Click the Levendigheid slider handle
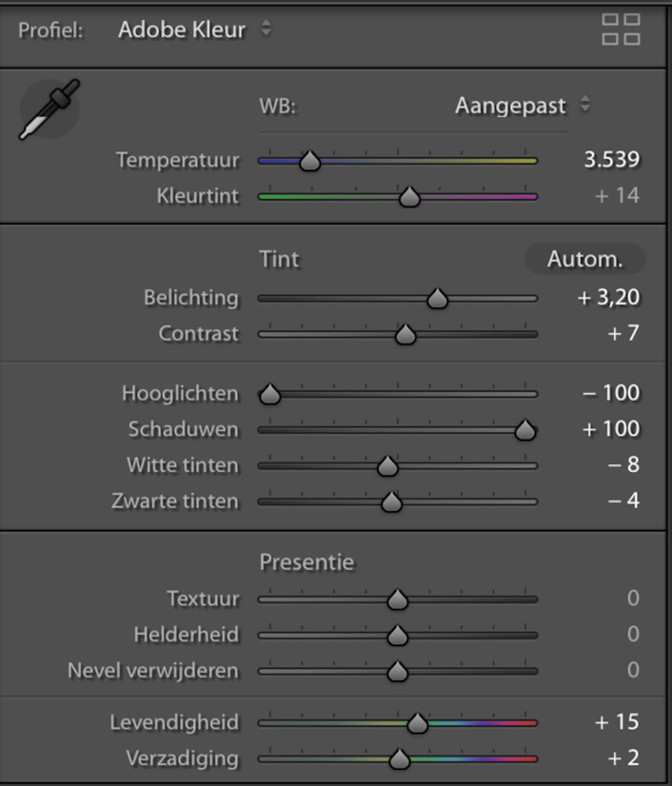Screen dimensions: 672x786 tap(417, 723)
